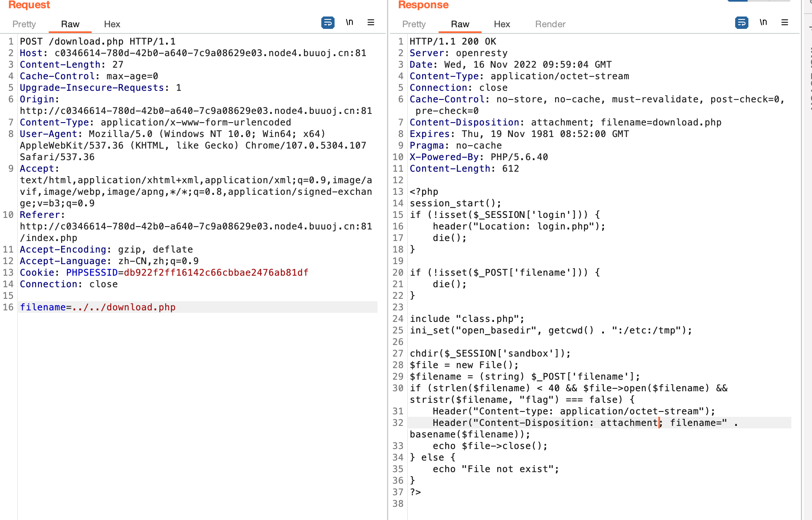The image size is (812, 520).
Task: Click the 'Expires: Thu, 19 Nov 1981' header
Action: tap(520, 134)
